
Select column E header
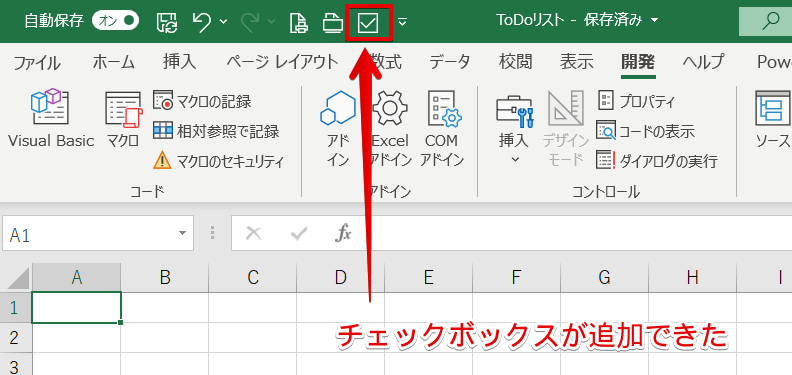428,277
